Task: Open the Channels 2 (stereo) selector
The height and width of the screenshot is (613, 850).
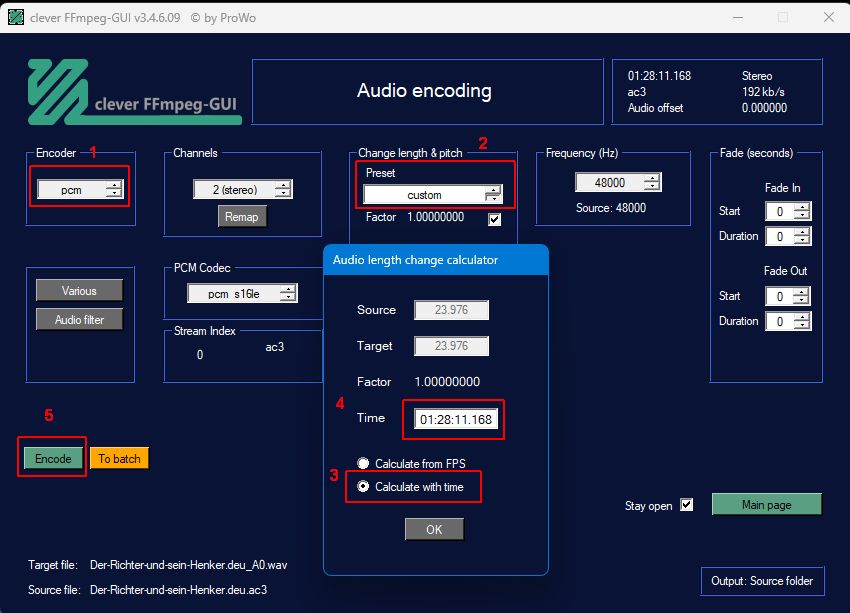Action: pyautogui.click(x=243, y=189)
